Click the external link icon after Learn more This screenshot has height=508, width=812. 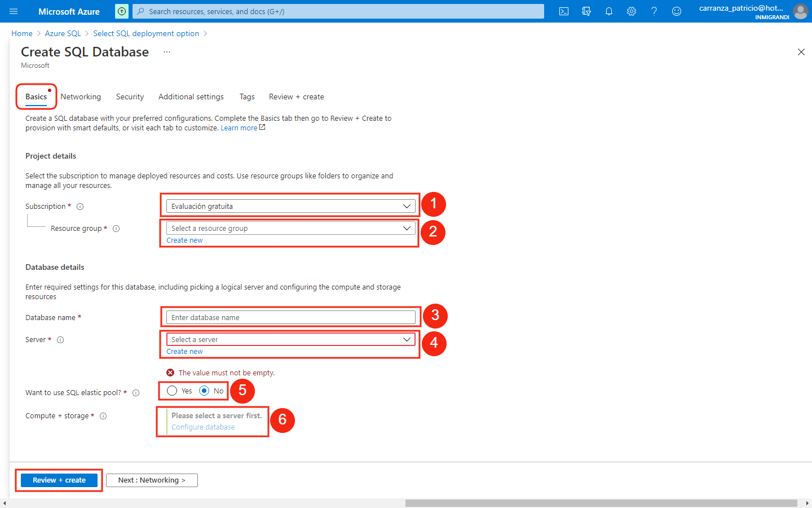(x=262, y=128)
